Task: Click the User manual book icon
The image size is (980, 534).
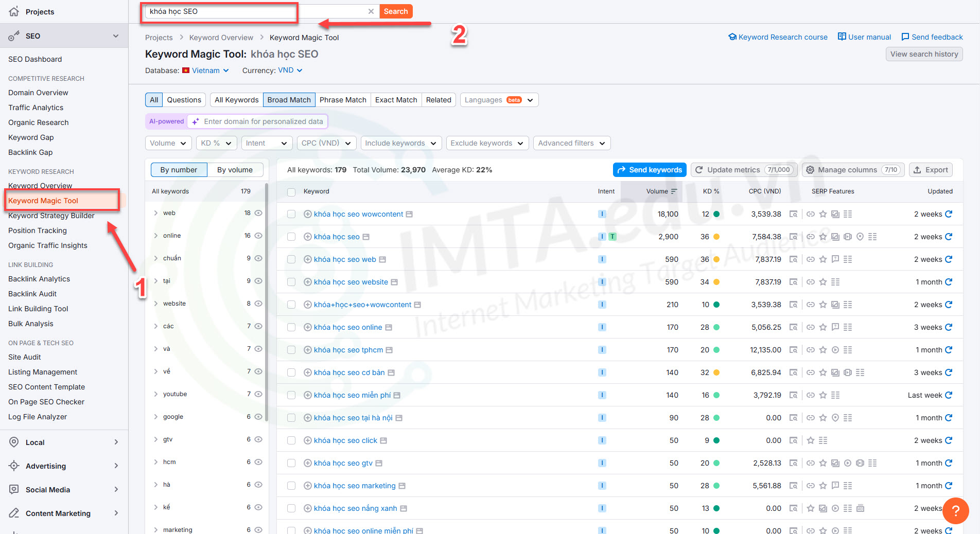Action: 842,37
